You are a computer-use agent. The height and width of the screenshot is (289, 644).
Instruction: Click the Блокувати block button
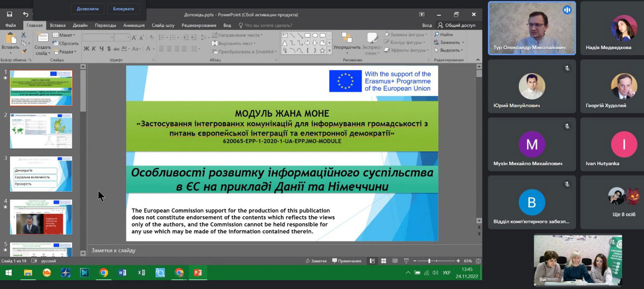pyautogui.click(x=124, y=9)
